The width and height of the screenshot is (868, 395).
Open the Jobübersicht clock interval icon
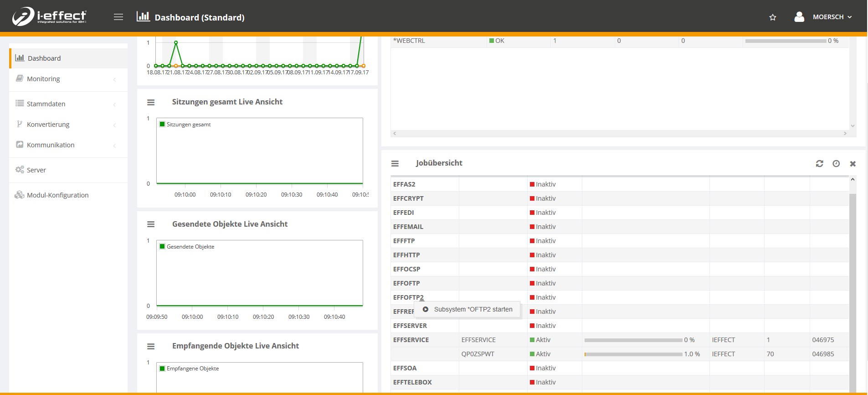coord(836,164)
